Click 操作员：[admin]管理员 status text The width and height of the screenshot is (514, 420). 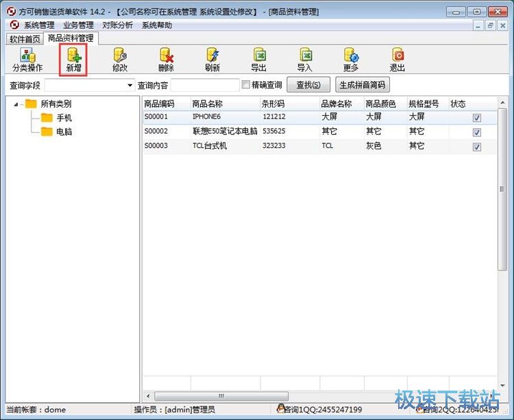tap(174, 410)
